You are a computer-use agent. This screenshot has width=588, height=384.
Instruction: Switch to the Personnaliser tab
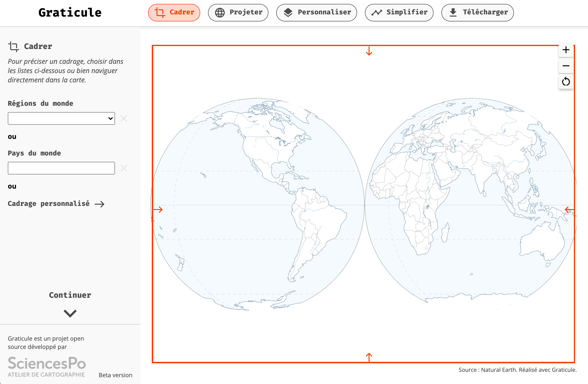[x=316, y=12]
